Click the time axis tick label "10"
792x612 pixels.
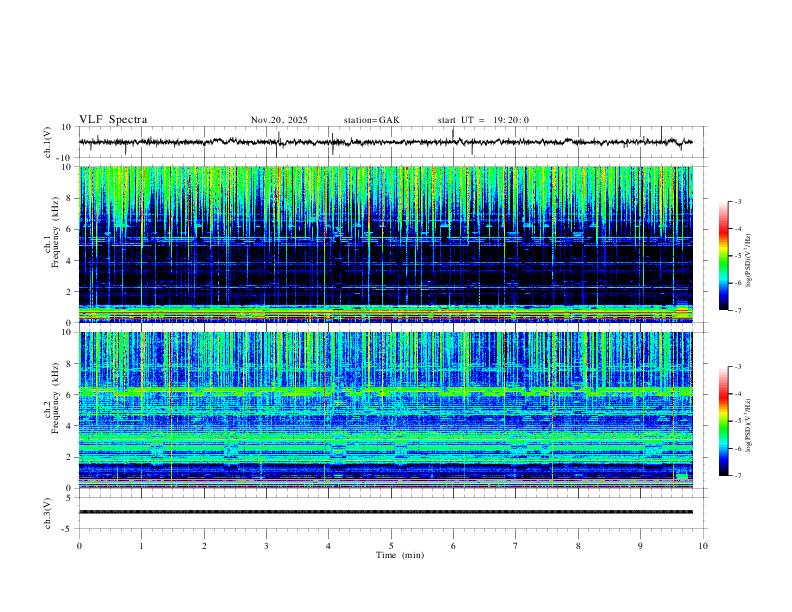(703, 546)
